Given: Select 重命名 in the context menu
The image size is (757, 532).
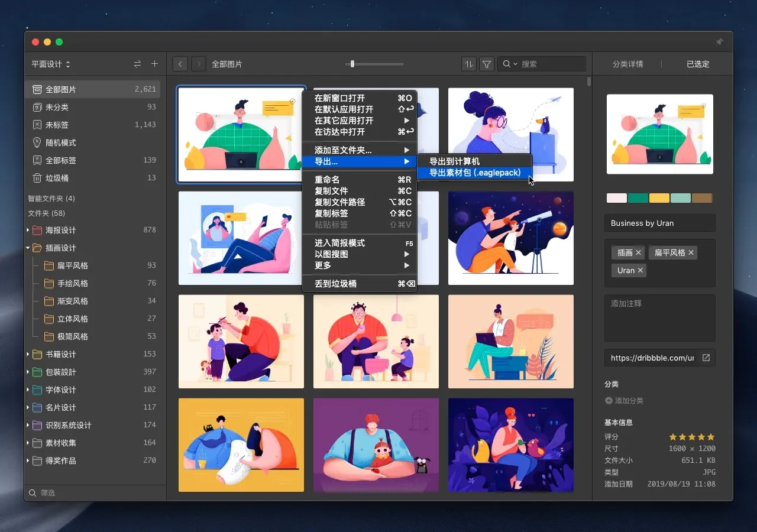Looking at the screenshot, I should point(360,180).
